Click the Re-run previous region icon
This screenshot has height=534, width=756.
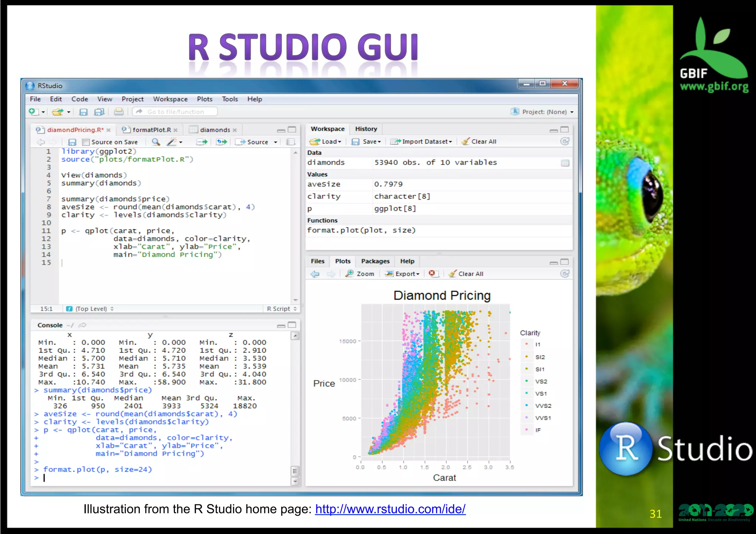[221, 142]
